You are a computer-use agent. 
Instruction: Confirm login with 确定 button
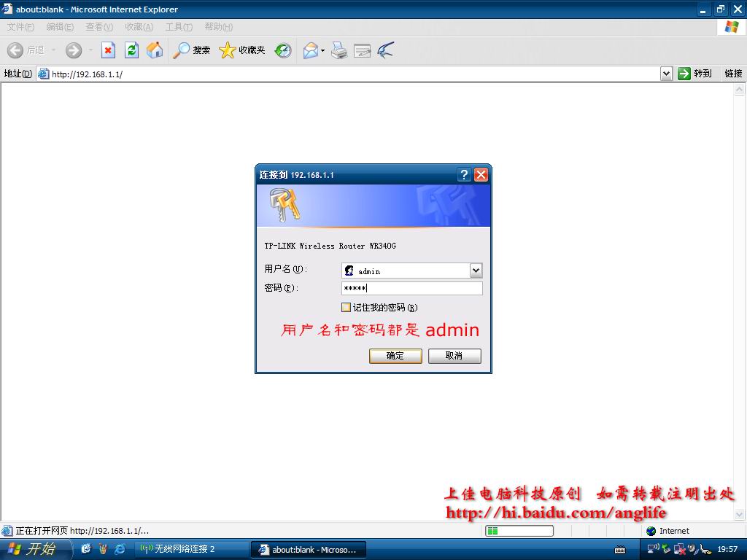395,356
